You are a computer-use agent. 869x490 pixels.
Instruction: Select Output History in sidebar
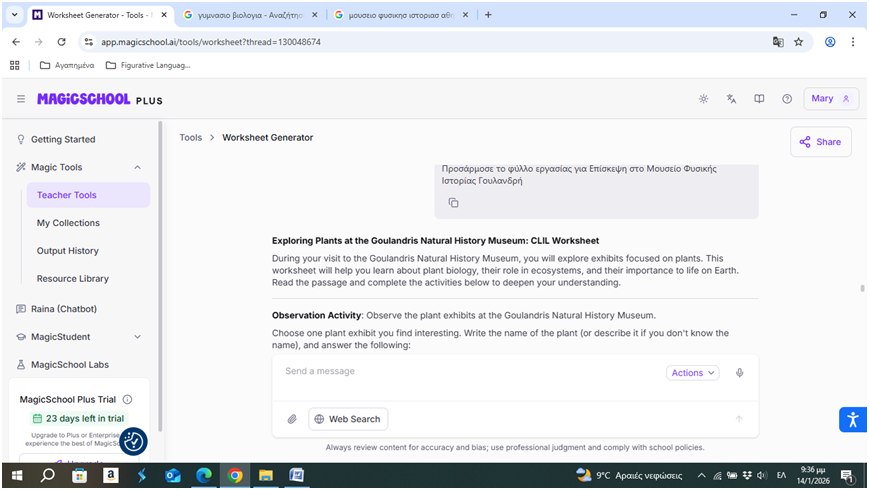68,251
